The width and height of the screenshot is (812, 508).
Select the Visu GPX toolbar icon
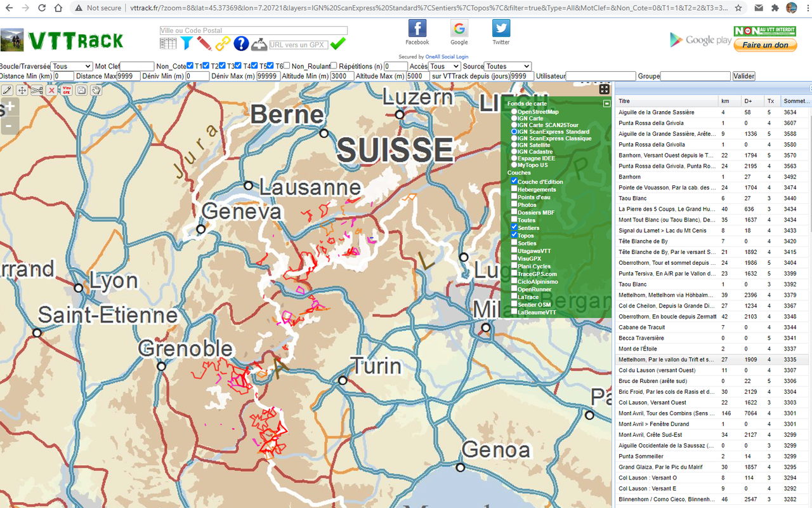(x=66, y=91)
